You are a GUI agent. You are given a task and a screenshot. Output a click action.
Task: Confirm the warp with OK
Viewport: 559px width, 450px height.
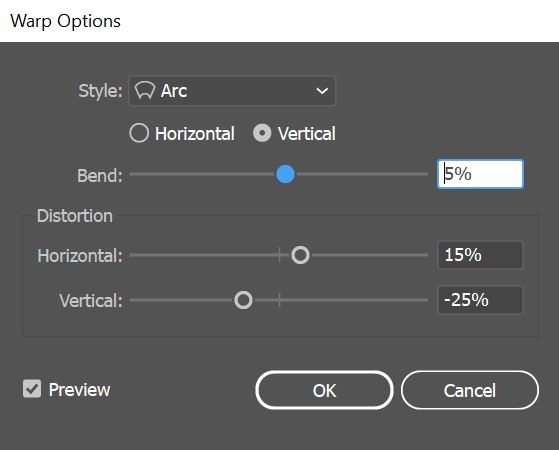[324, 390]
